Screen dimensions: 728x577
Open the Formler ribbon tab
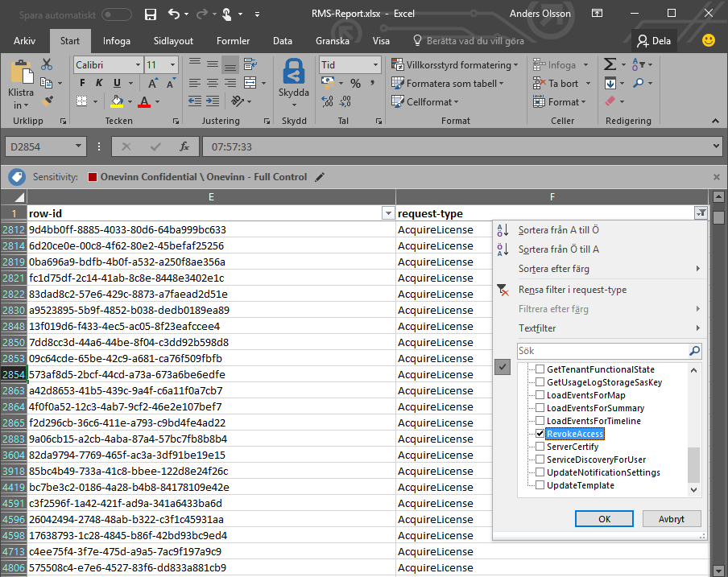pyautogui.click(x=233, y=41)
